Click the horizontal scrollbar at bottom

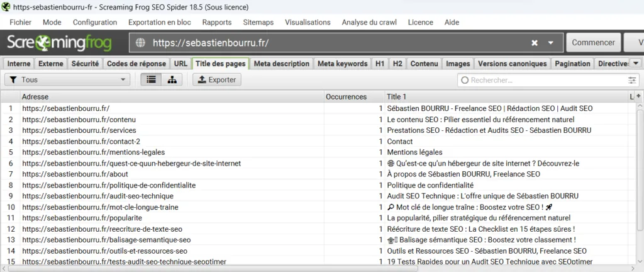[x=213, y=268]
